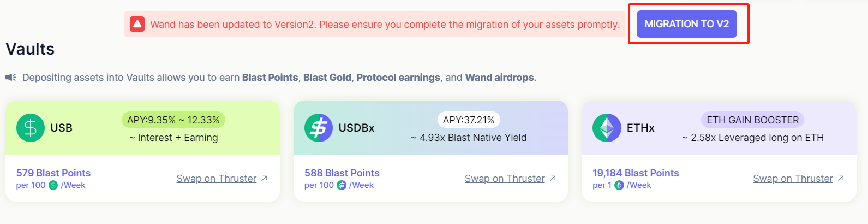The height and width of the screenshot is (224, 868).
Task: Select the 579 Blast Points text
Action: coord(53,173)
